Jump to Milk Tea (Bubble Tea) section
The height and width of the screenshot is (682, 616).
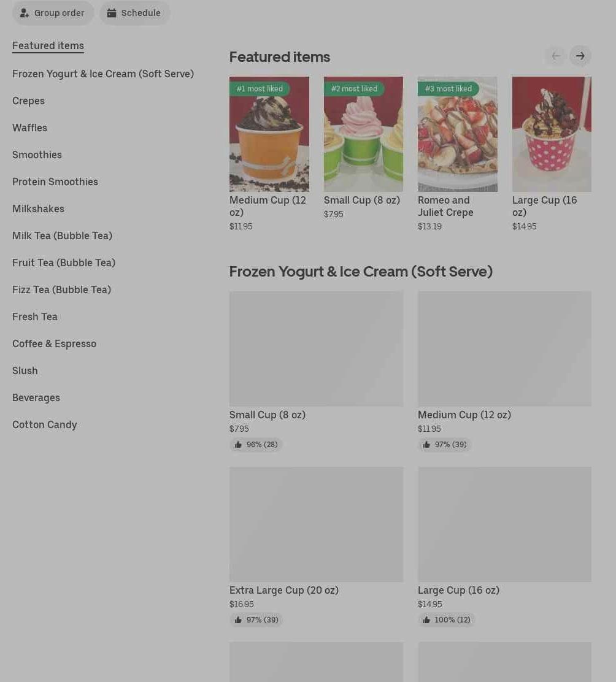coord(62,236)
